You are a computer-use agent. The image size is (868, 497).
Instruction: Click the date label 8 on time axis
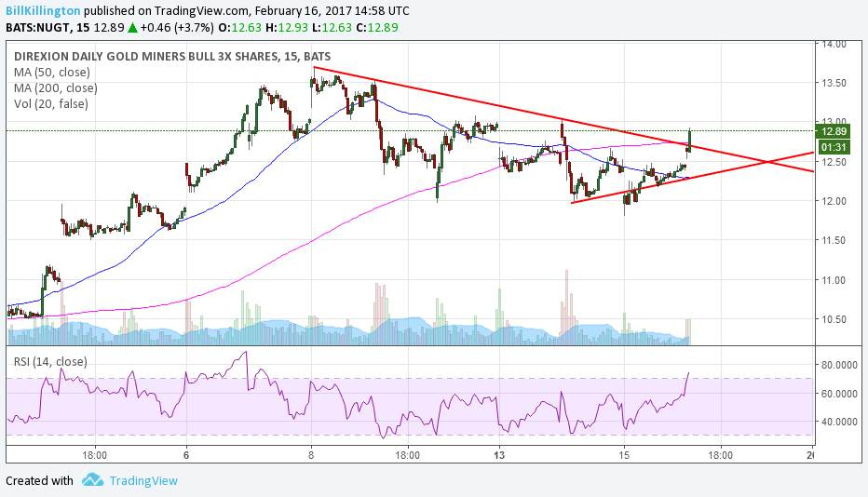tap(311, 455)
